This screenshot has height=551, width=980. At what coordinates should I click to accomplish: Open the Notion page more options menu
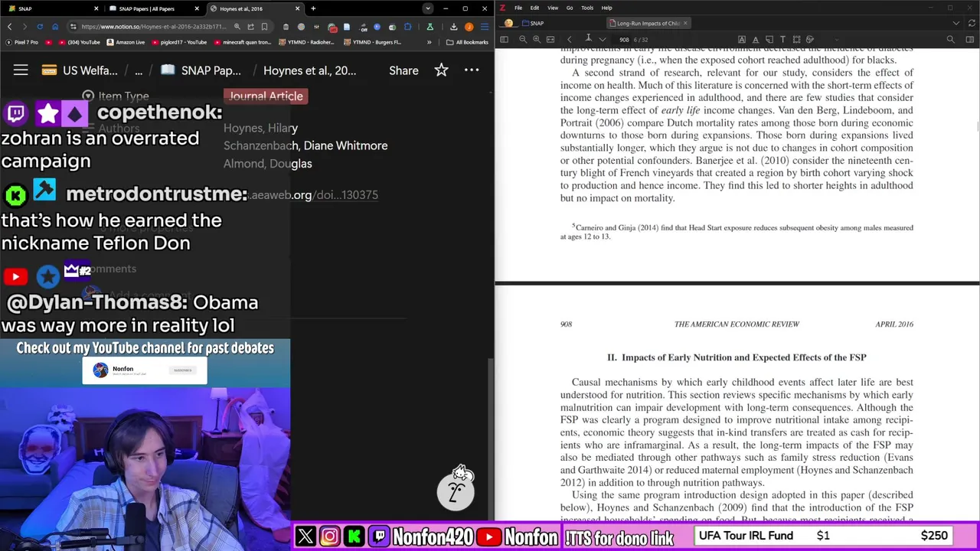[472, 70]
